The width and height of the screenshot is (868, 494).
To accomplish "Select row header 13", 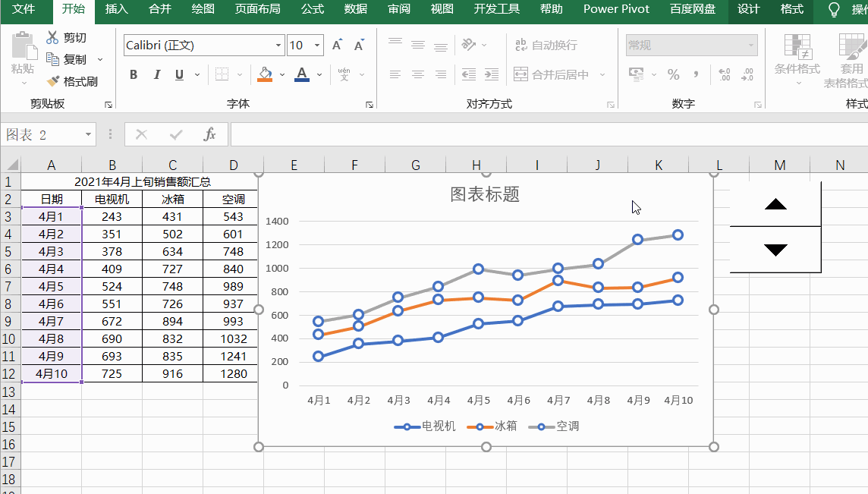I will click(x=9, y=392).
